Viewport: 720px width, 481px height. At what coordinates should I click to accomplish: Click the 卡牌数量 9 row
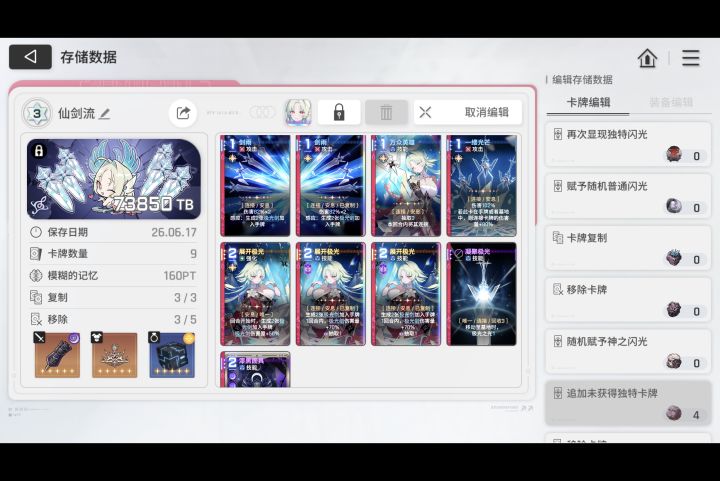113,254
